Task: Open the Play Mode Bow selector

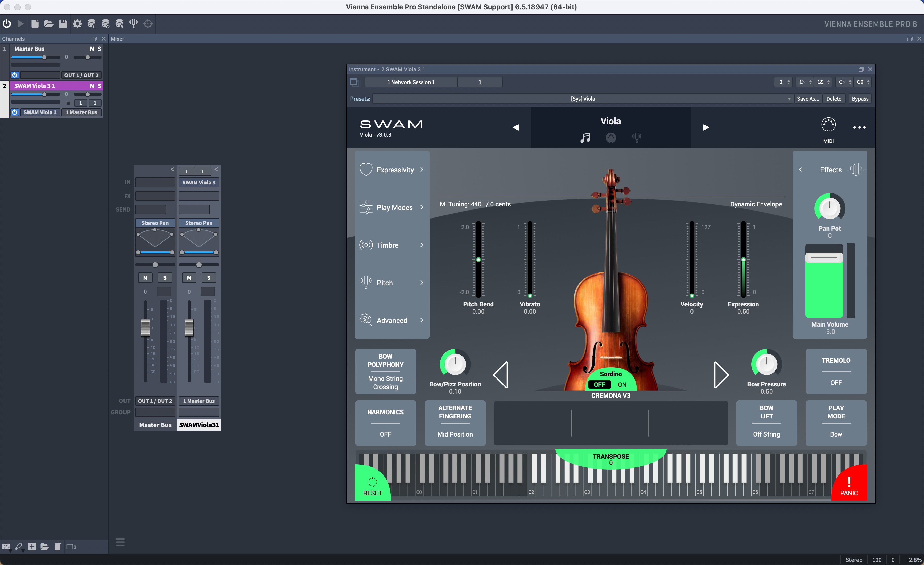Action: tap(836, 423)
